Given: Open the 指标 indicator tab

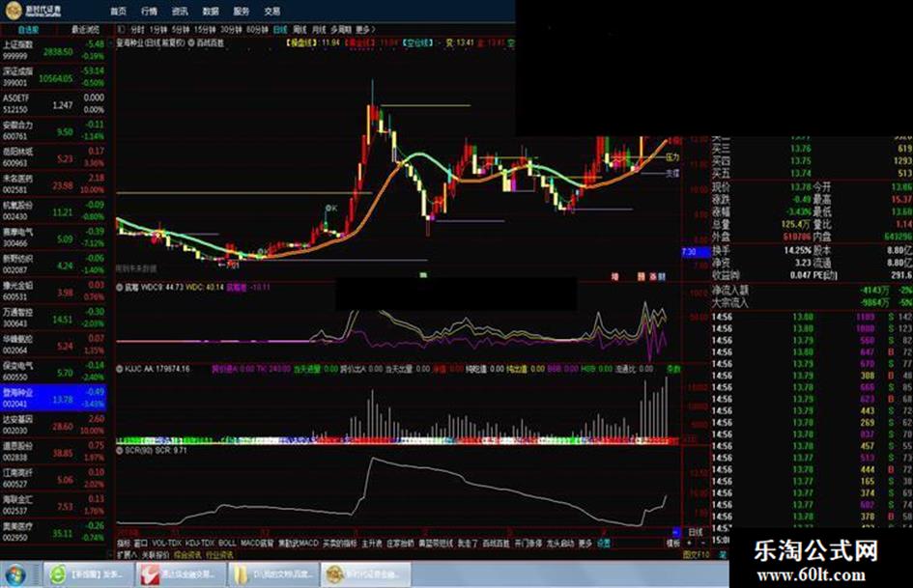Looking at the screenshot, I should [124, 544].
